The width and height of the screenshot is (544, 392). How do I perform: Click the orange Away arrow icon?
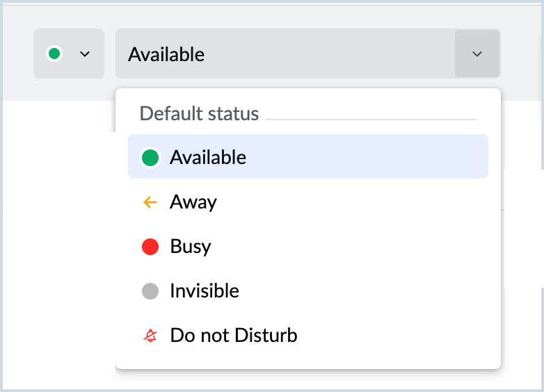click(150, 202)
